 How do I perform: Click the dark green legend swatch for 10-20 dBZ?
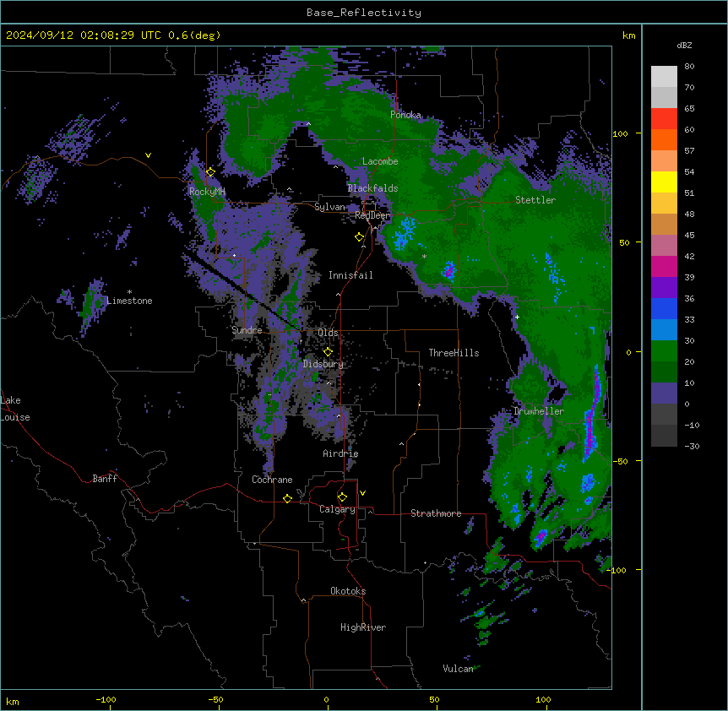click(x=664, y=372)
